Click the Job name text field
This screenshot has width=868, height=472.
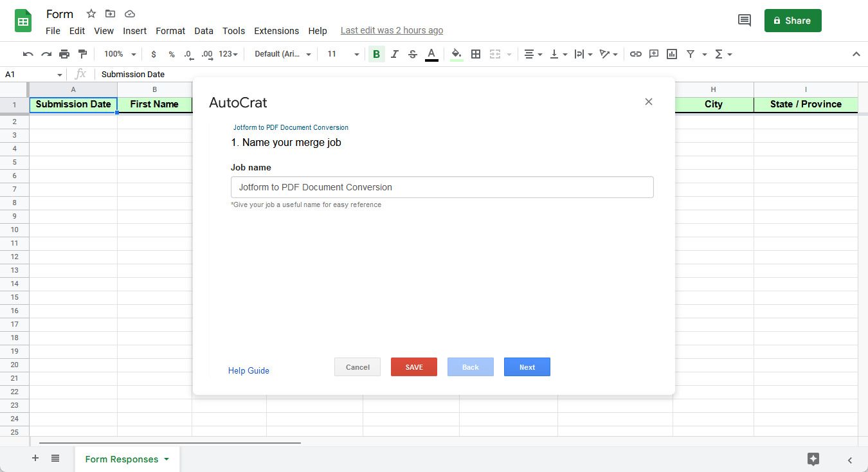[x=442, y=187]
